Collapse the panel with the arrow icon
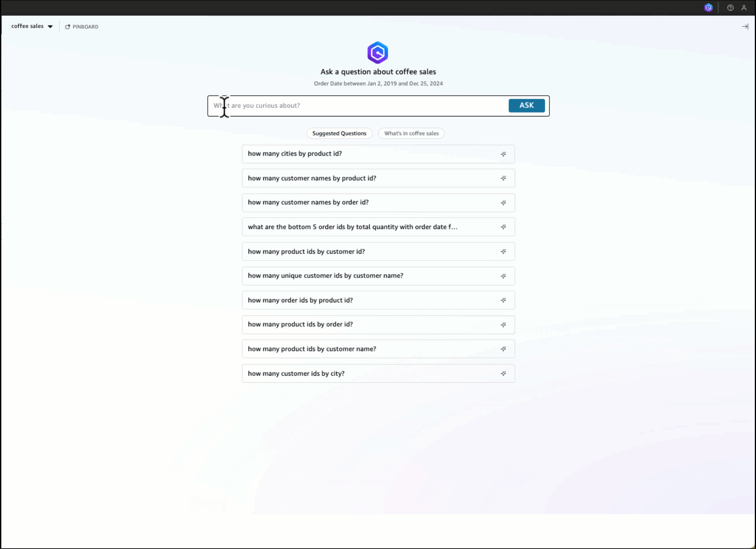The width and height of the screenshot is (756, 549). point(745,27)
